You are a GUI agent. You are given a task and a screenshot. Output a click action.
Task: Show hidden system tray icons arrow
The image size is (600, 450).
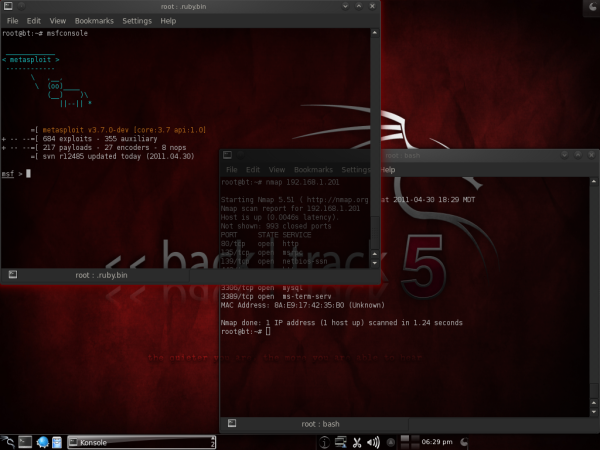(390, 442)
